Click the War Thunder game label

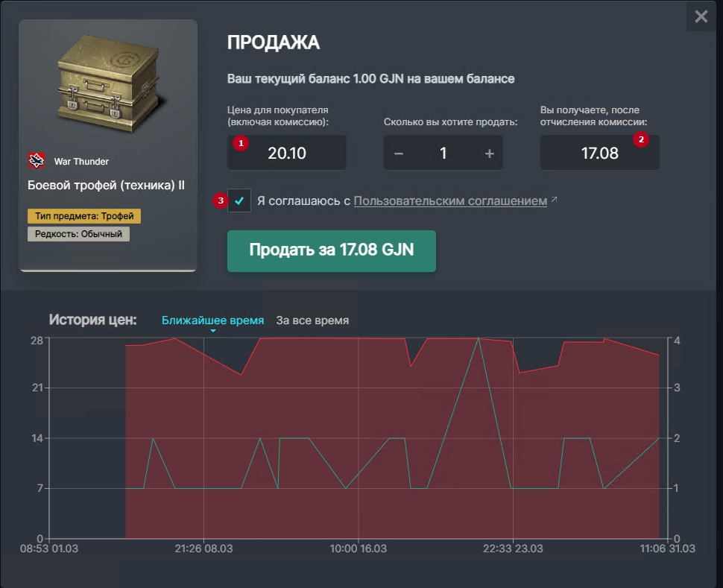(x=81, y=162)
